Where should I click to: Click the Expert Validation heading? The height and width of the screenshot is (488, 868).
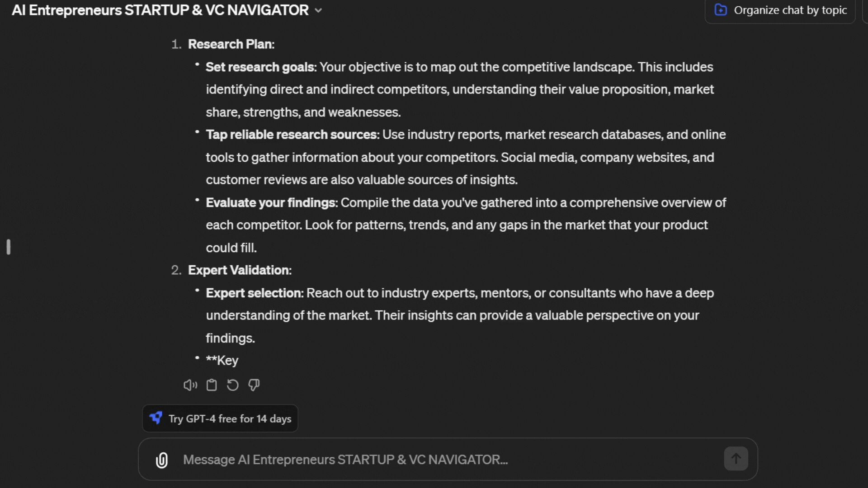pos(240,270)
